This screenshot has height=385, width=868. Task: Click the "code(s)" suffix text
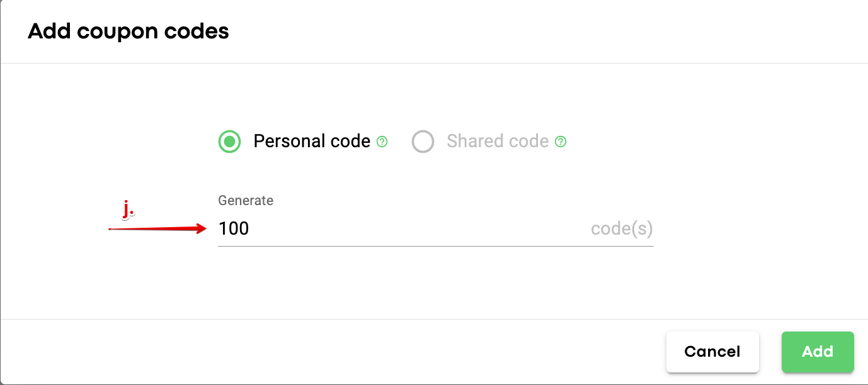[x=622, y=228]
